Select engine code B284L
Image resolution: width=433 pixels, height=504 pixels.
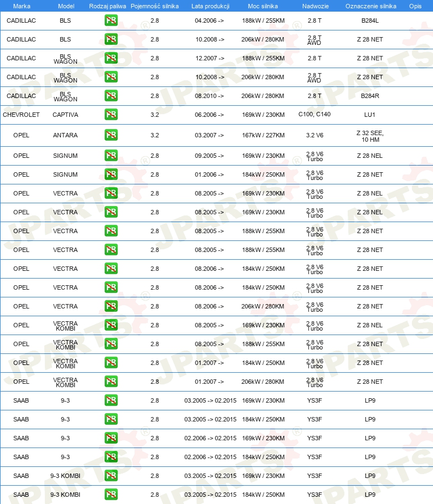tap(370, 20)
